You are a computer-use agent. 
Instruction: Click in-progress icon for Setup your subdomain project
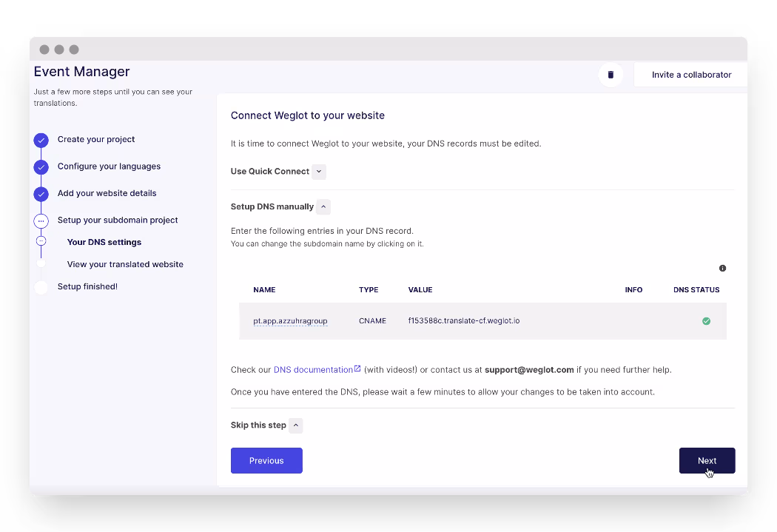click(x=41, y=220)
